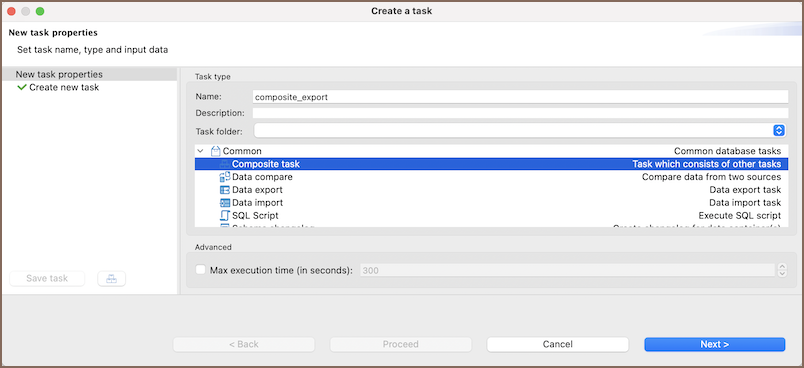
Task: Select New task properties step
Action: click(59, 74)
